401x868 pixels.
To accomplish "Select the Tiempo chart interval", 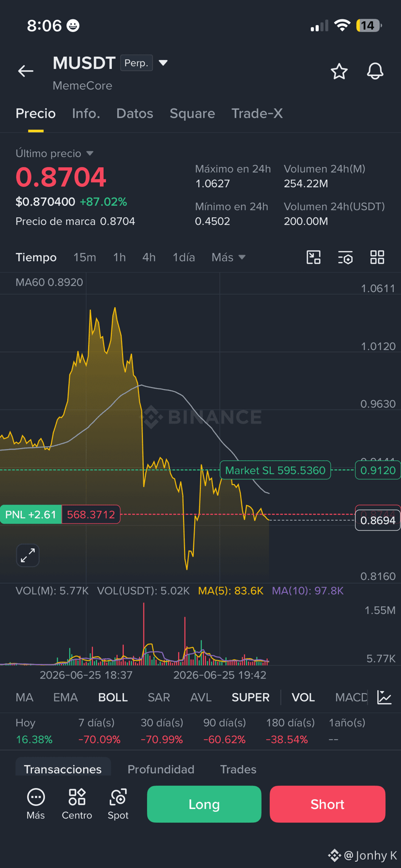I will pos(36,257).
